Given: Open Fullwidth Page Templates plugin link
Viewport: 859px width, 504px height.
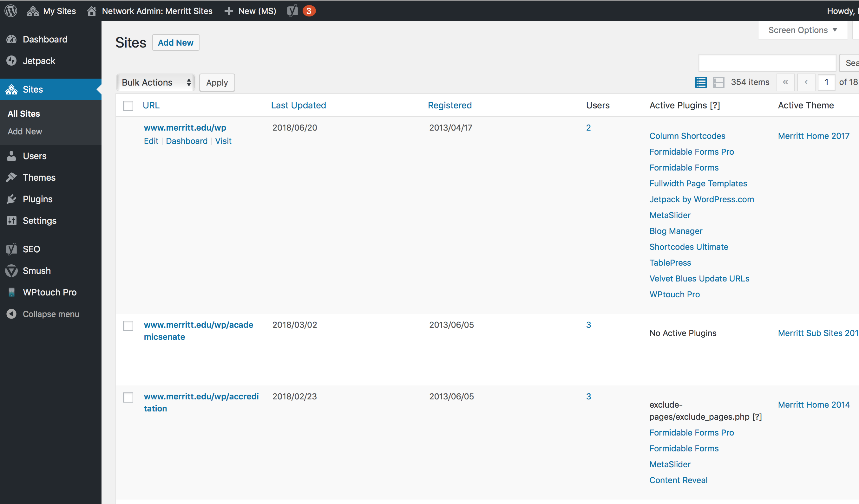Looking at the screenshot, I should click(698, 184).
